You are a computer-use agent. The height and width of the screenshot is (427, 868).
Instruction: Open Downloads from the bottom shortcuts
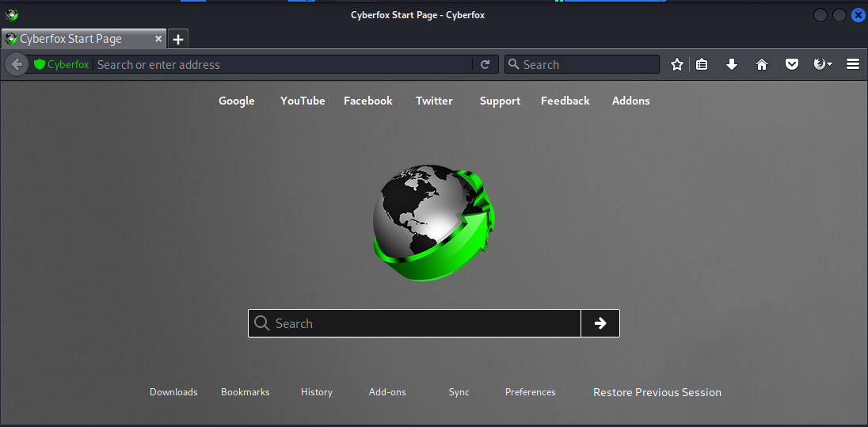coord(173,392)
